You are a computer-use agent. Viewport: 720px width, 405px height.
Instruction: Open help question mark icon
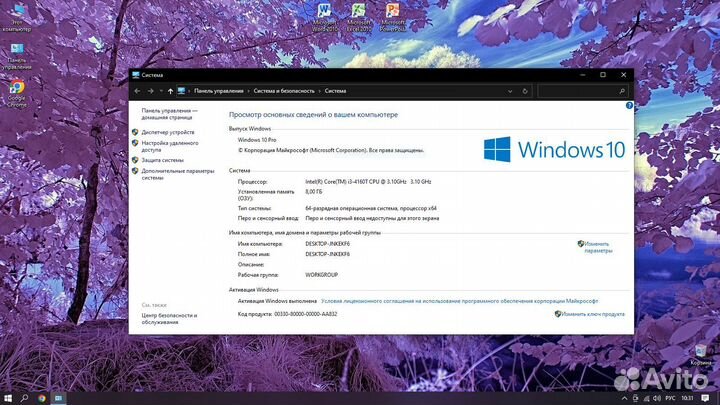629,106
